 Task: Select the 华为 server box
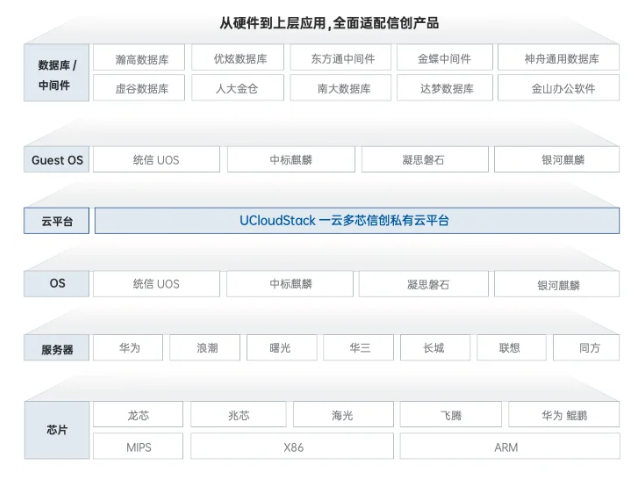128,348
